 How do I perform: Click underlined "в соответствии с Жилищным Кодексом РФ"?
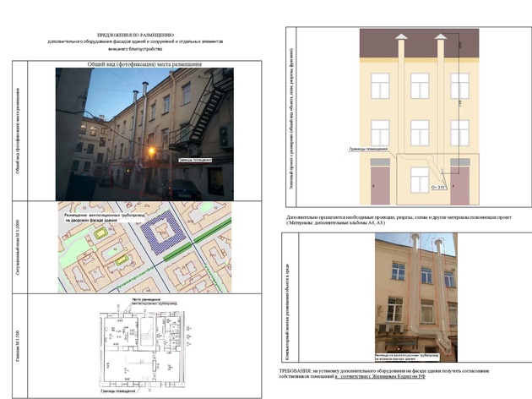(380, 376)
